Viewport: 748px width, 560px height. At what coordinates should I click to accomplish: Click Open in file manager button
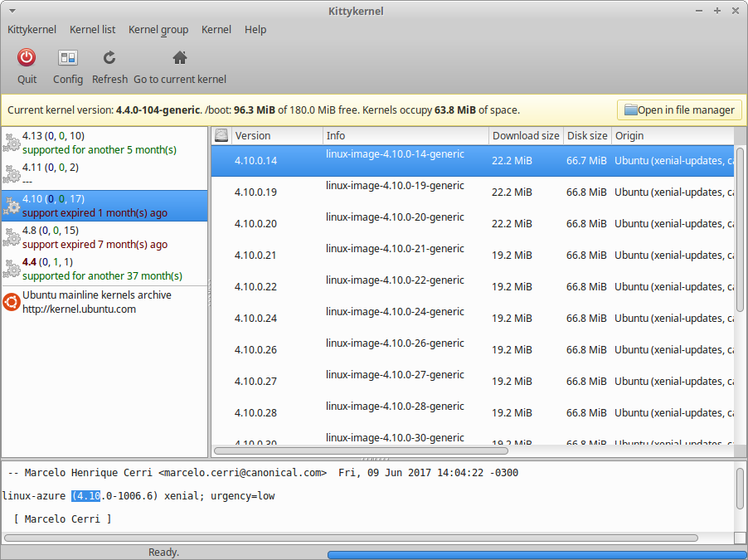click(x=679, y=110)
